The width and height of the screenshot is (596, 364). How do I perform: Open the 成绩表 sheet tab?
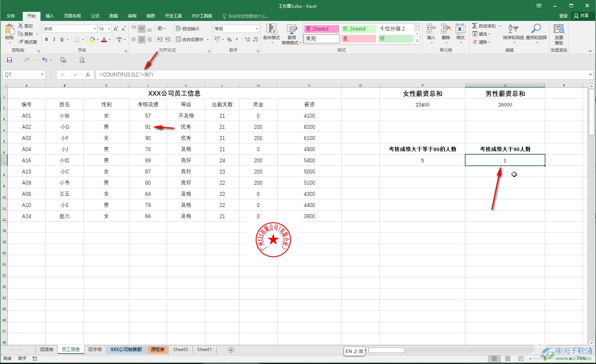46,349
